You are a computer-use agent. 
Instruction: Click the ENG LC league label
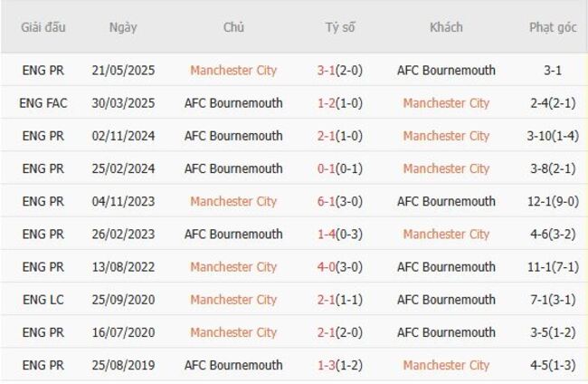click(43, 300)
